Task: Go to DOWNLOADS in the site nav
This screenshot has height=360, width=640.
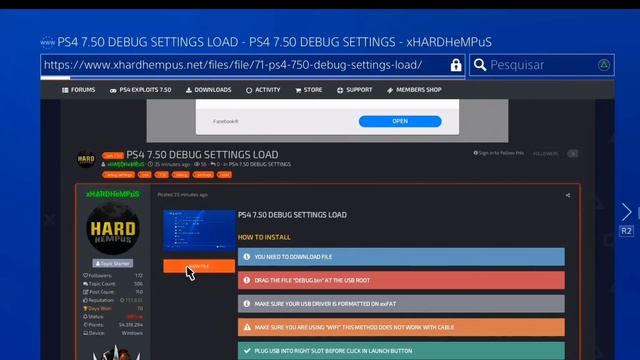Action: coord(209,90)
